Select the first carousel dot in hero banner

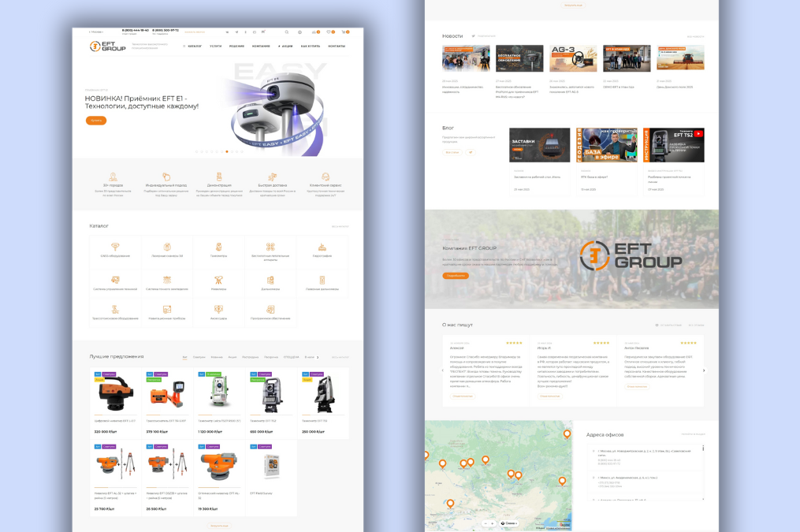[196, 151]
